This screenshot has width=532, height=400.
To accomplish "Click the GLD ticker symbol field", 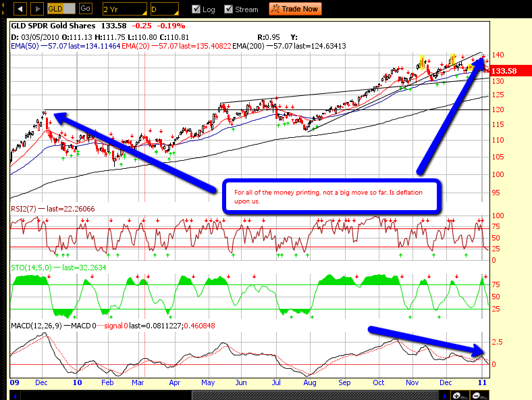I will point(61,9).
